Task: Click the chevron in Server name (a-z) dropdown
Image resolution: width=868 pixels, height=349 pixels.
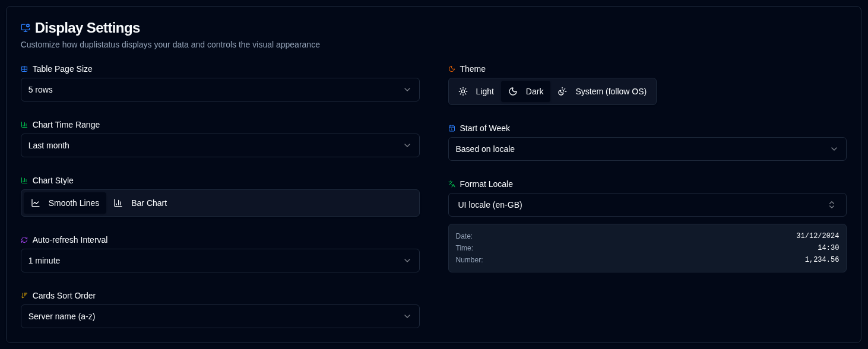Action: click(407, 316)
